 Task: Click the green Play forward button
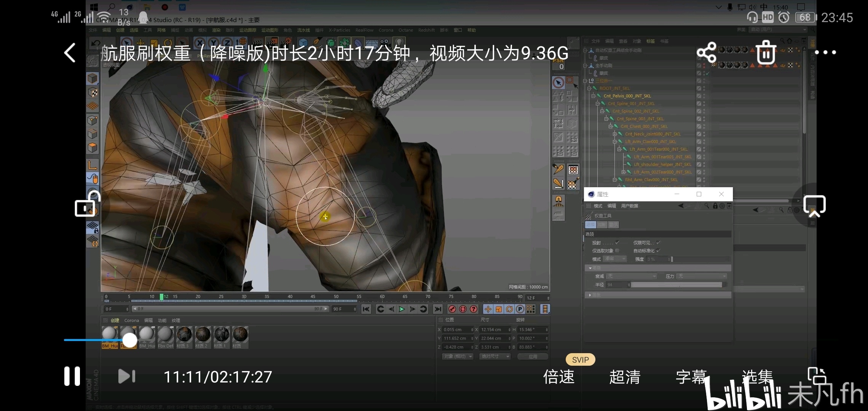pyautogui.click(x=402, y=309)
